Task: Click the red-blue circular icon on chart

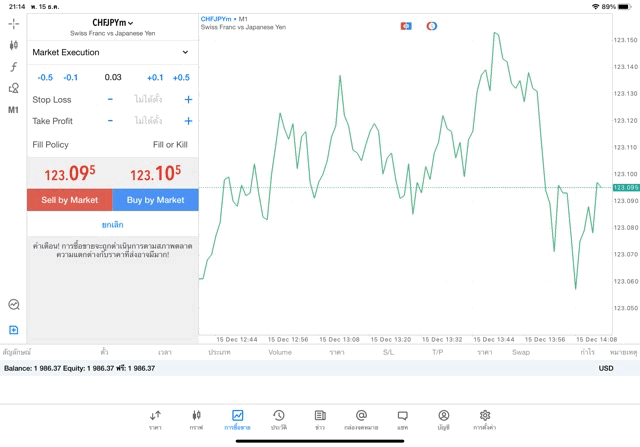Action: point(432,26)
